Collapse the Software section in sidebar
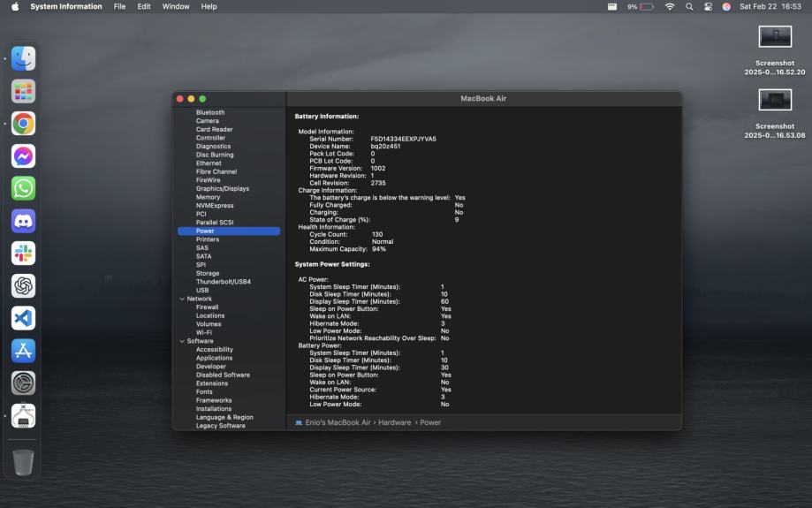Image resolution: width=812 pixels, height=508 pixels. tap(182, 341)
